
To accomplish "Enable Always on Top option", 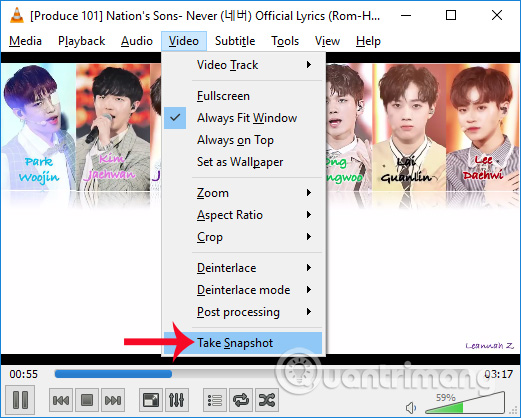I will (243, 140).
